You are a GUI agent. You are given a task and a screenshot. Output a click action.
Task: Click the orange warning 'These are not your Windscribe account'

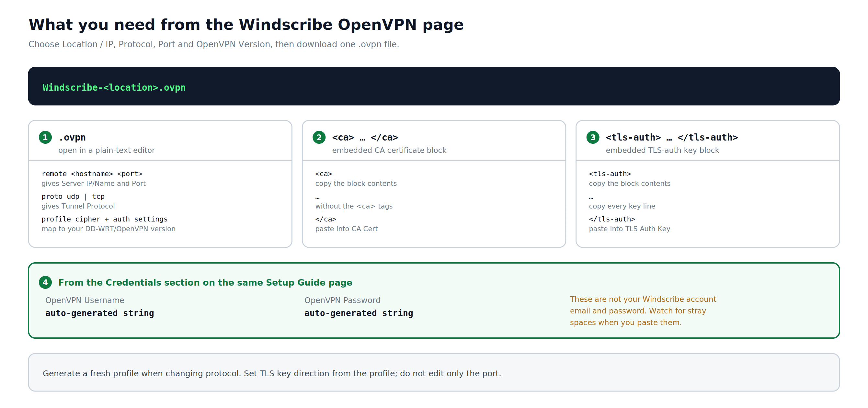coord(643,299)
